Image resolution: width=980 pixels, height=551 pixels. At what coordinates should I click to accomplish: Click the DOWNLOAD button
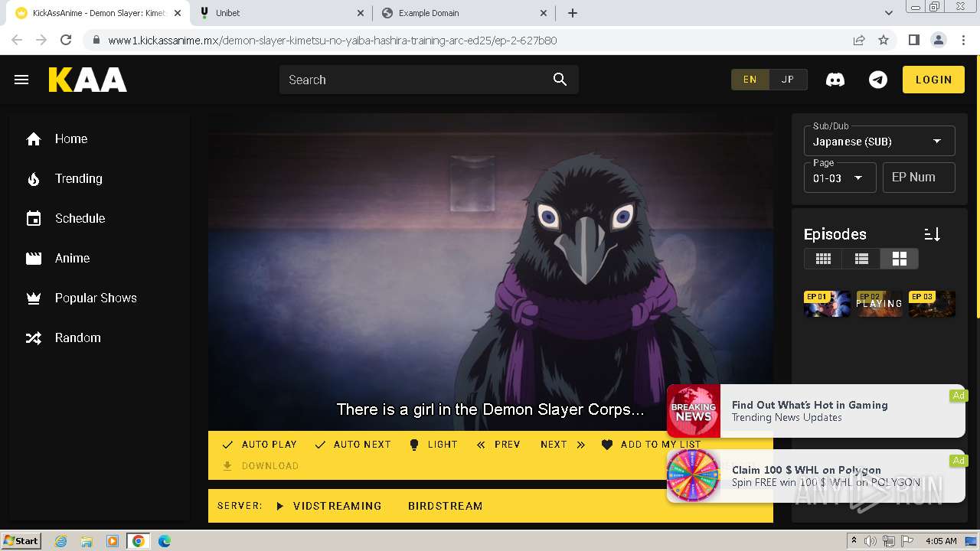[x=260, y=466]
